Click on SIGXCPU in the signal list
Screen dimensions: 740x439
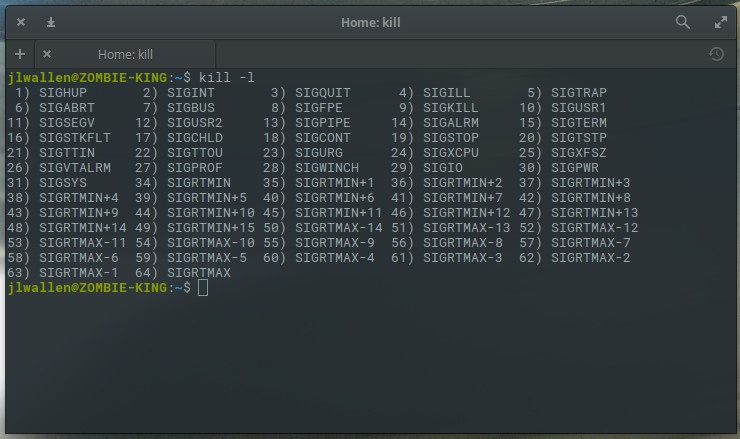coord(451,153)
